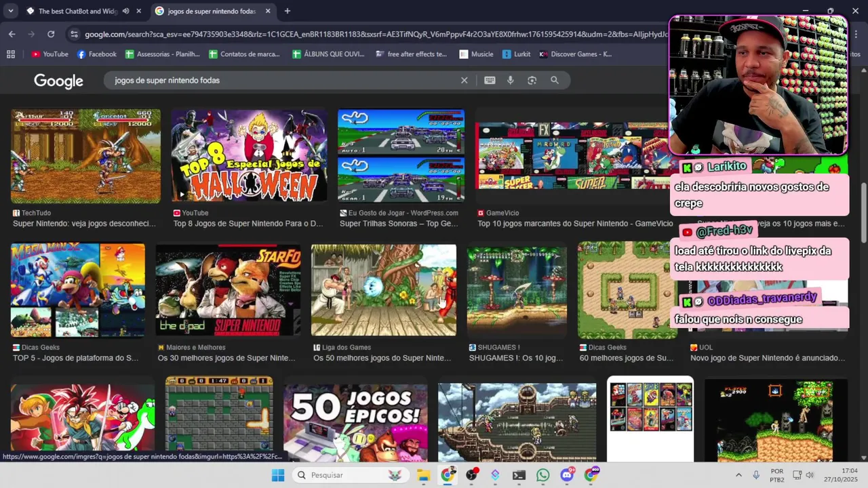Open "Top 10 jogos marcantes do Super Nintendo"
868x488 pixels.
[x=575, y=224]
